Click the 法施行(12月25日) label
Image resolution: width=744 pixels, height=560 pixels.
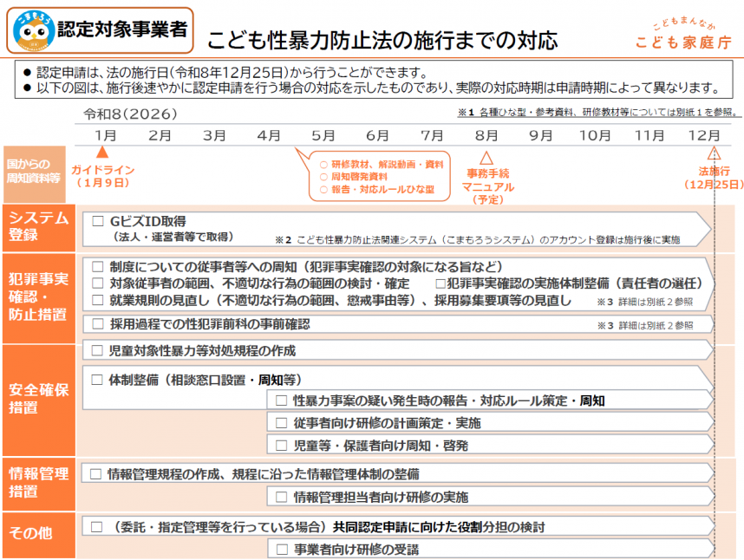[x=715, y=178]
